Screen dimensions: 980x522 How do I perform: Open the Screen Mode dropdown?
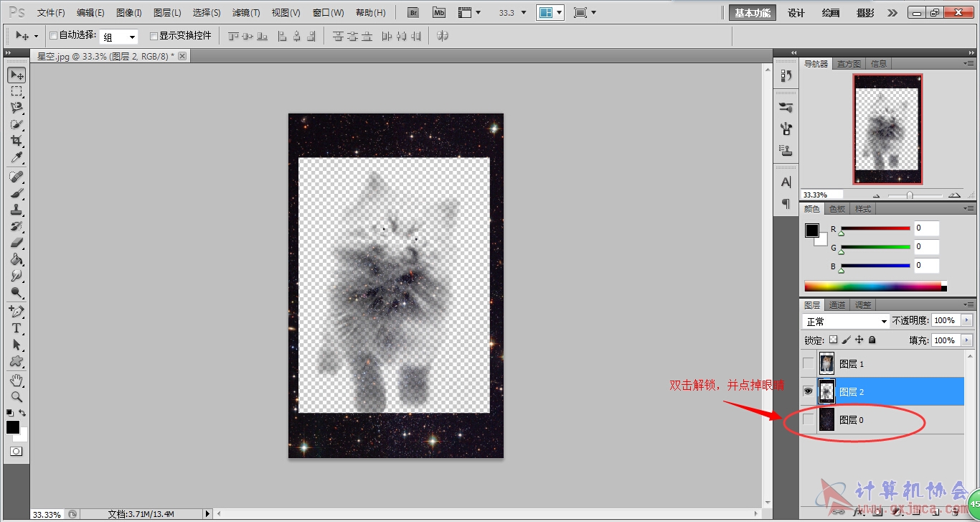585,13
